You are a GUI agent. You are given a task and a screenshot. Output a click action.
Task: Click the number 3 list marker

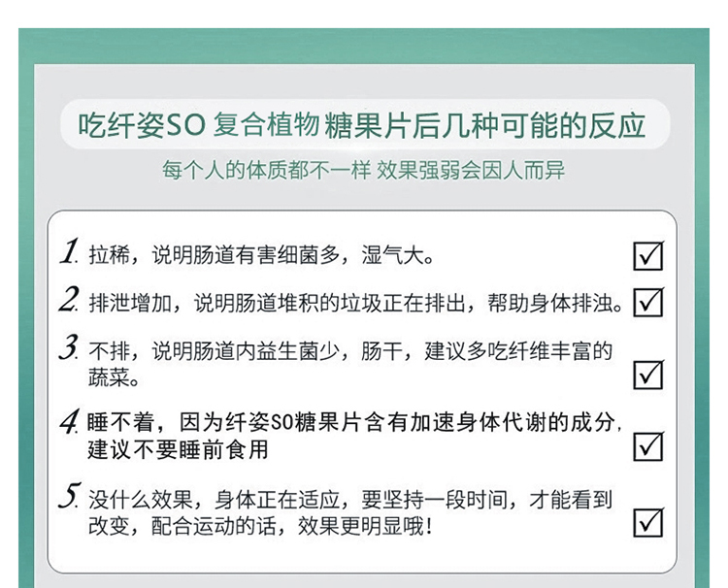(x=69, y=347)
